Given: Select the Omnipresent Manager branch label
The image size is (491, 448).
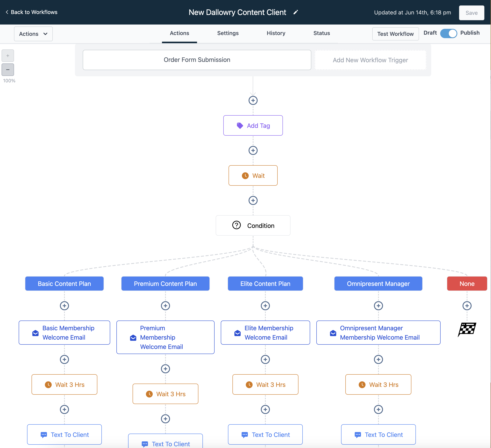Looking at the screenshot, I should (378, 284).
